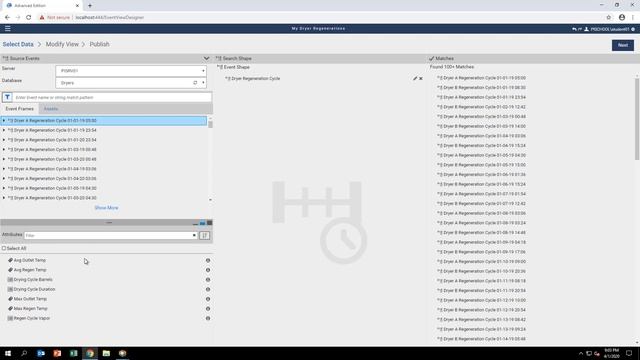The width and height of the screenshot is (640, 360).
Task: Toggle the Select All attributes checkbox
Action: [x=4, y=248]
